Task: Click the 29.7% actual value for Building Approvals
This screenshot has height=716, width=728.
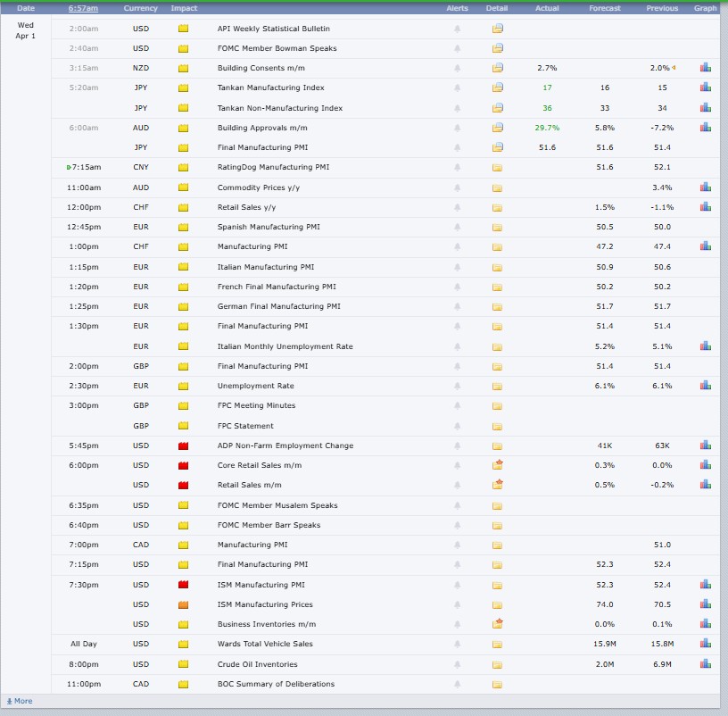Action: [x=547, y=128]
